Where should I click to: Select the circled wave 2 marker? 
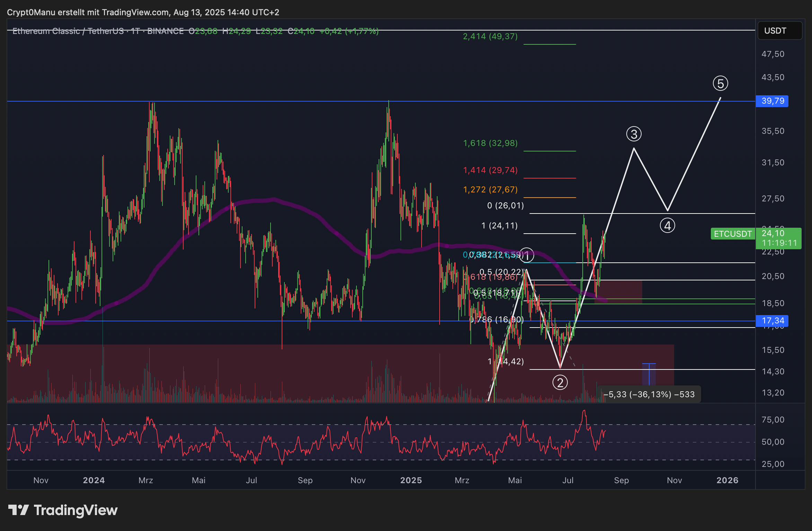pos(560,383)
